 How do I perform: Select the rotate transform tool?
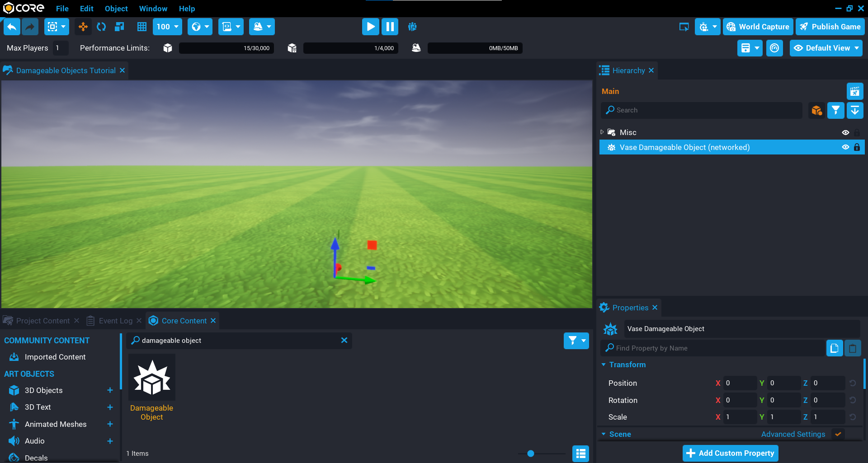pyautogui.click(x=101, y=27)
